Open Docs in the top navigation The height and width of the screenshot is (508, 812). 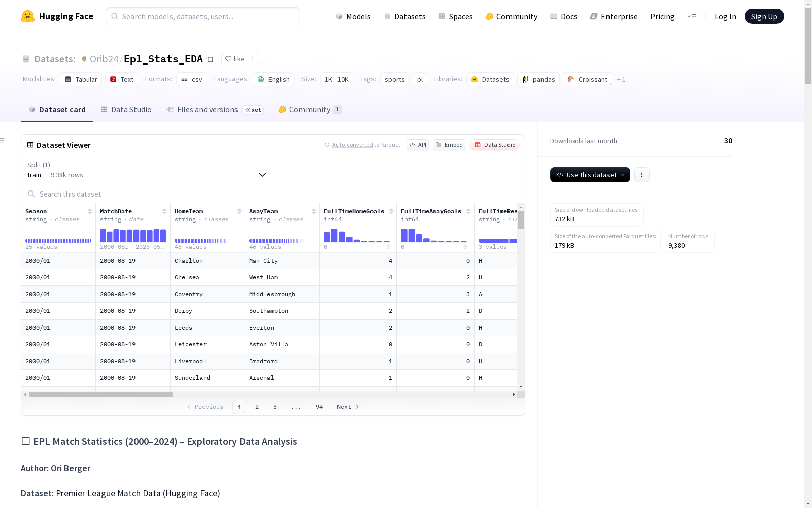pos(564,16)
